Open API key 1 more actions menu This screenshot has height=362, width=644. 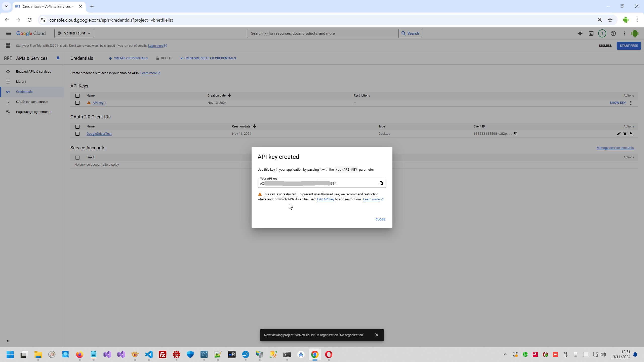(x=631, y=103)
